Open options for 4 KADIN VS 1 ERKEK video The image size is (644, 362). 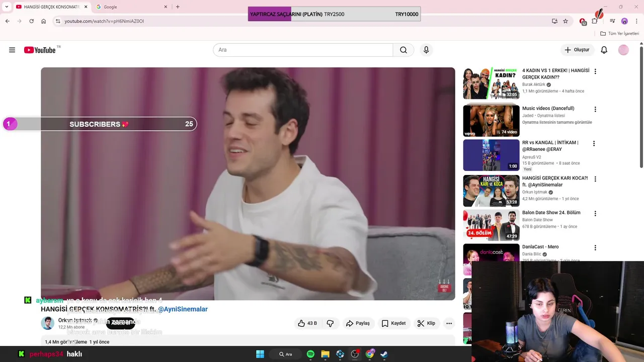[x=595, y=71]
